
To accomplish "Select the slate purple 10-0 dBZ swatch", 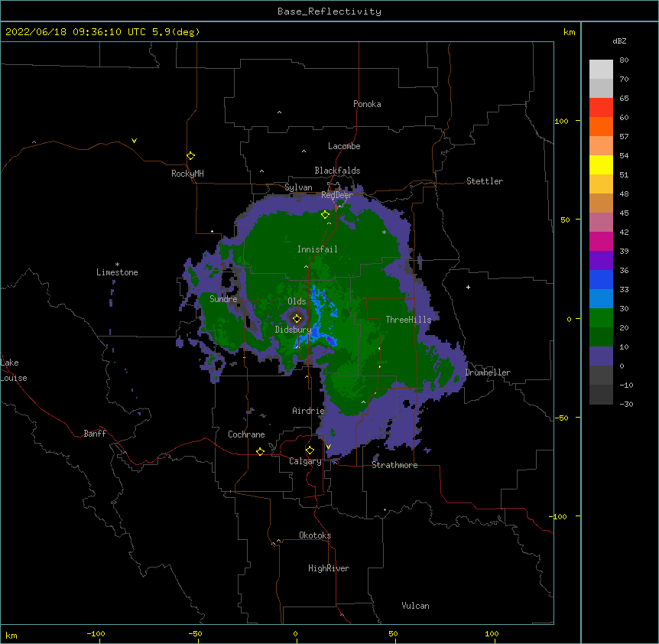I will pyautogui.click(x=601, y=356).
